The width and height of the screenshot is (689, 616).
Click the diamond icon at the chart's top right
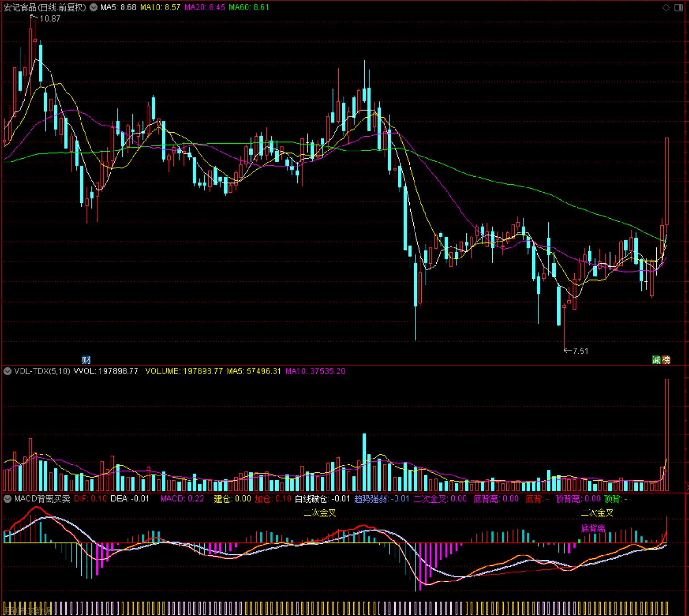tap(666, 7)
